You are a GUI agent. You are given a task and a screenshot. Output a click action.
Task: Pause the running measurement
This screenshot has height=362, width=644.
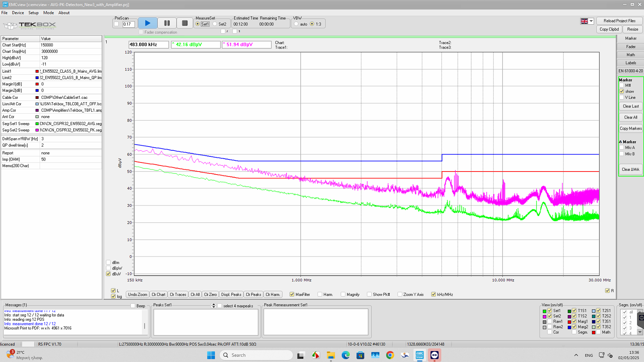point(167,23)
